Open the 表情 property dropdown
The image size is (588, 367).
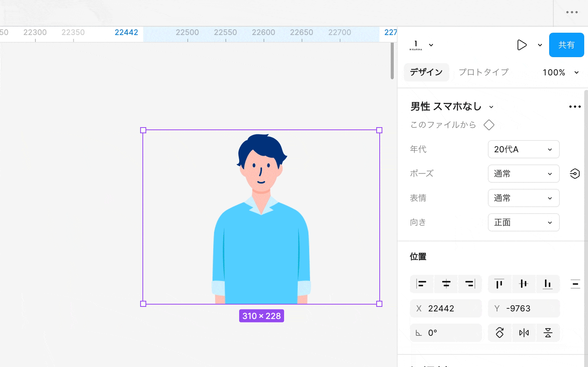523,198
